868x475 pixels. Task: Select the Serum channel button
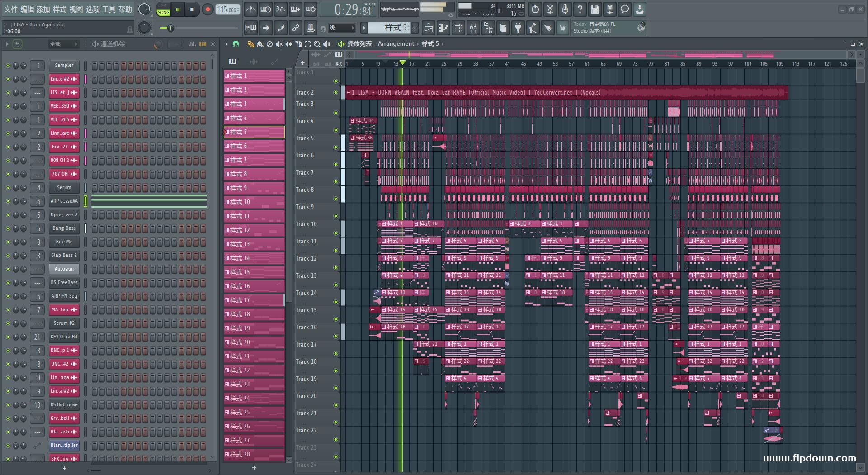tap(64, 187)
